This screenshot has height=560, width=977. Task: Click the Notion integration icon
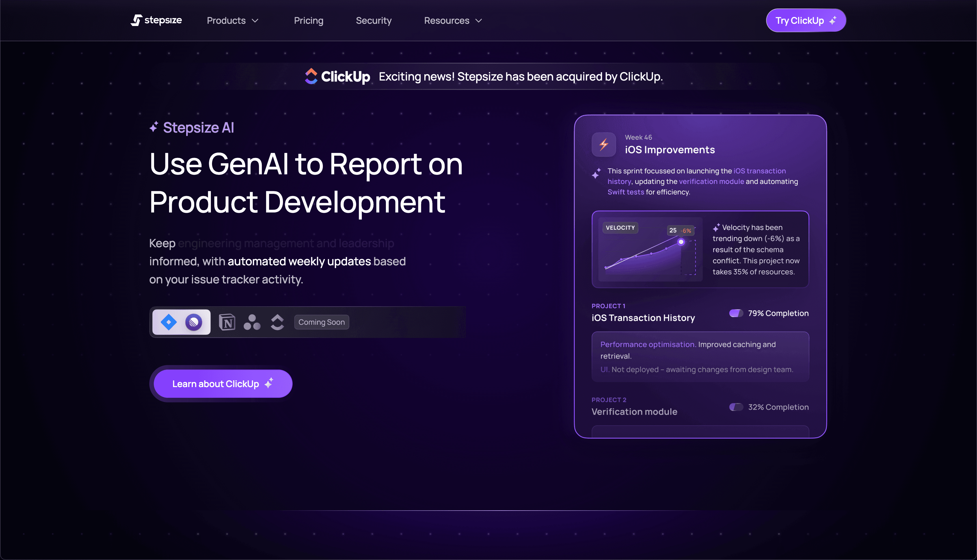[x=227, y=322]
